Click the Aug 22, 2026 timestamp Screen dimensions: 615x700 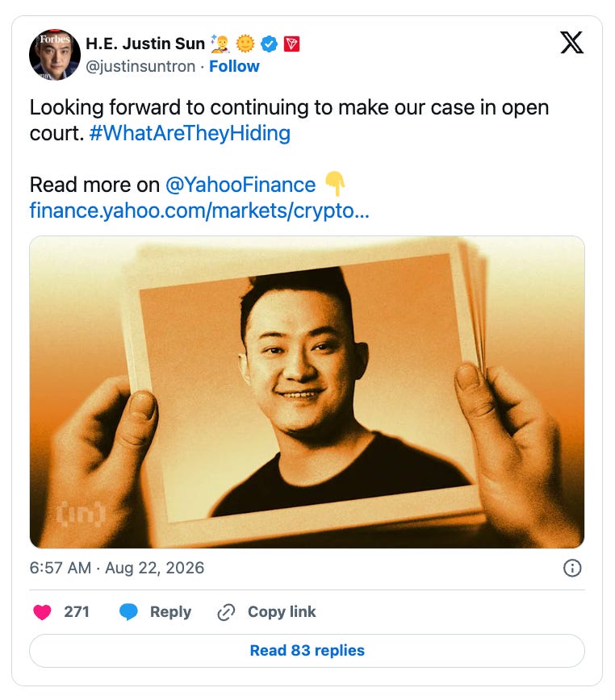pyautogui.click(x=154, y=568)
